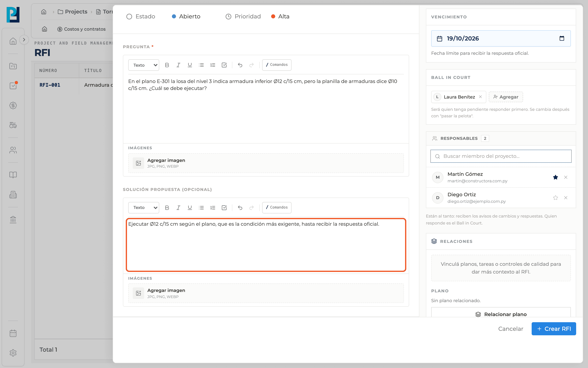This screenshot has width=588, height=368.
Task: Toggle the star for Martín Gómez
Action: [556, 177]
